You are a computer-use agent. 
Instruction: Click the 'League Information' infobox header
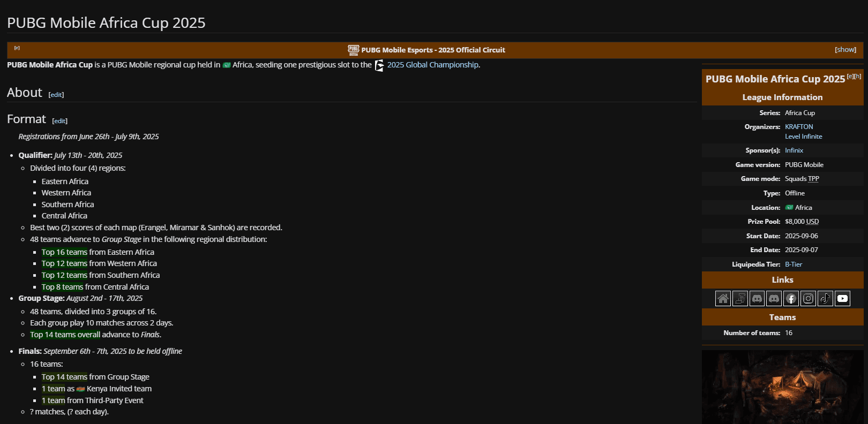tap(782, 97)
